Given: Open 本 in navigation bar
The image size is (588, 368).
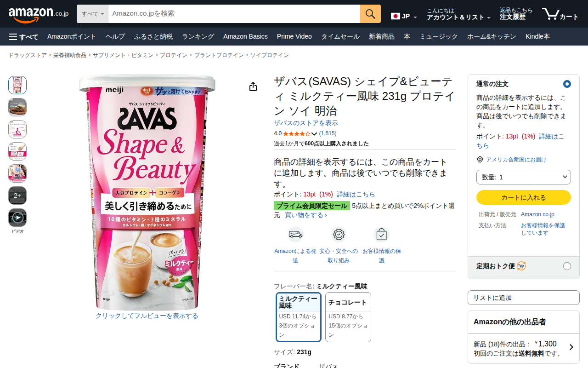Looking at the screenshot, I should click(x=407, y=37).
